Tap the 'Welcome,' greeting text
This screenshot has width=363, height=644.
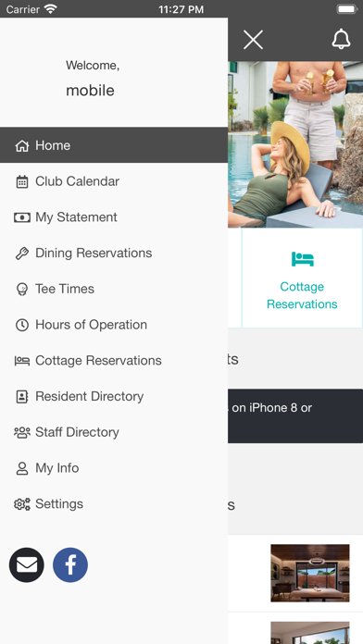[x=93, y=66]
